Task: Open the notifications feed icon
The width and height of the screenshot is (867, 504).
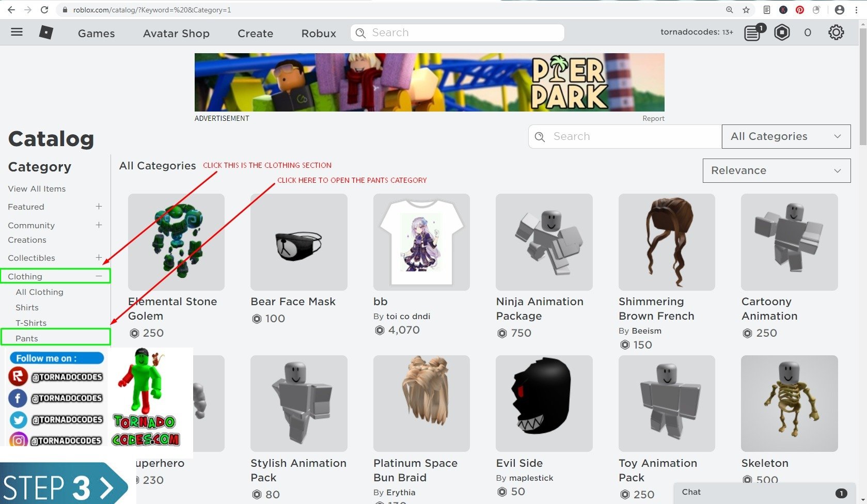Action: tap(752, 33)
